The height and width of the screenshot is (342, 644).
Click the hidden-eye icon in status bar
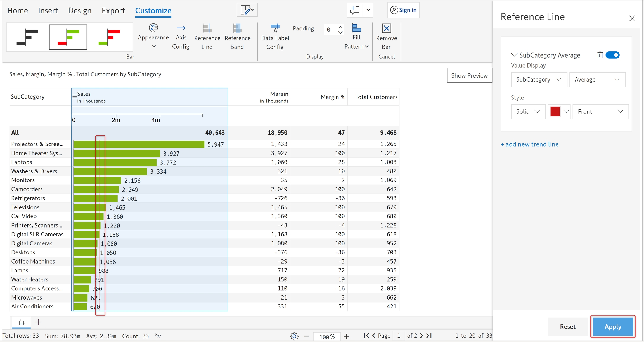coord(158,336)
